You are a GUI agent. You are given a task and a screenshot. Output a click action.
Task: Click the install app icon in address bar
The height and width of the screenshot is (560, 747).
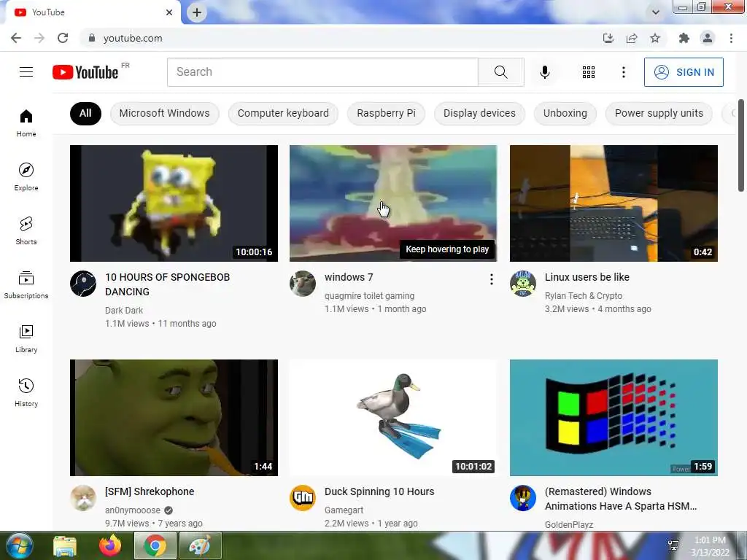point(608,38)
